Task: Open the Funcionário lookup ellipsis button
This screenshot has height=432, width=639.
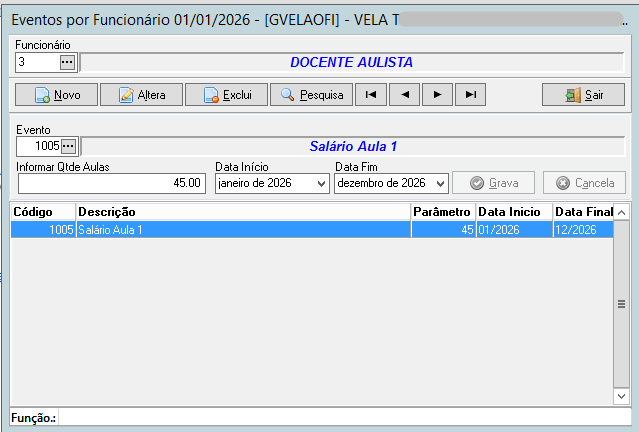Action: point(67,62)
